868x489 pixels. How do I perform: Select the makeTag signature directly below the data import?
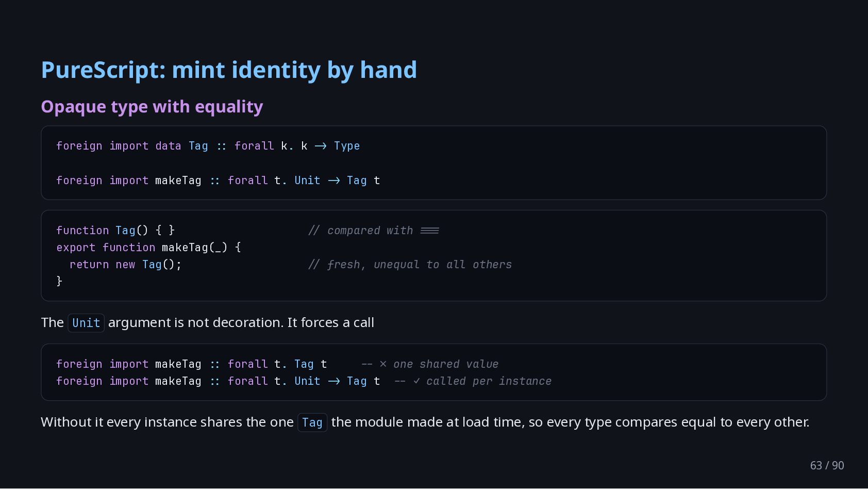[218, 181]
